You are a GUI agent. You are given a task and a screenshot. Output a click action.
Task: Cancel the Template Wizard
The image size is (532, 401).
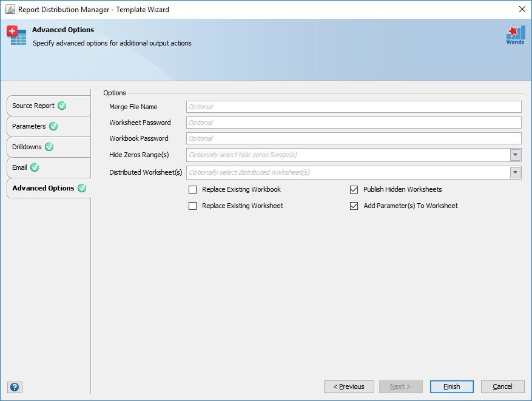coord(502,386)
